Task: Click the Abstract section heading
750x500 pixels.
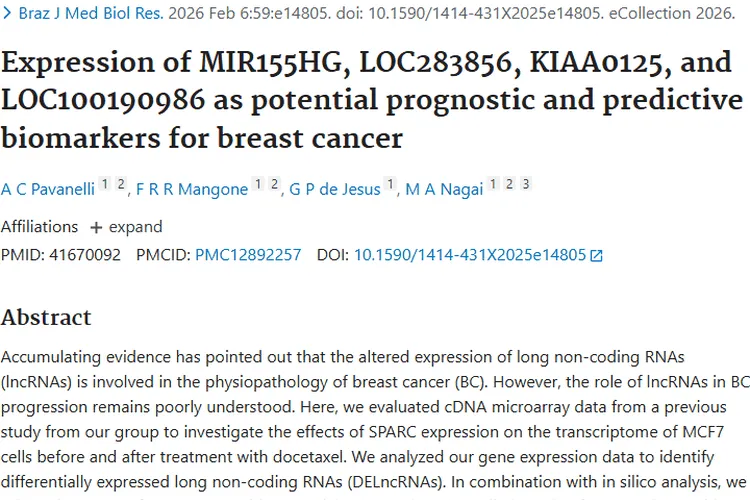Action: tap(46, 318)
